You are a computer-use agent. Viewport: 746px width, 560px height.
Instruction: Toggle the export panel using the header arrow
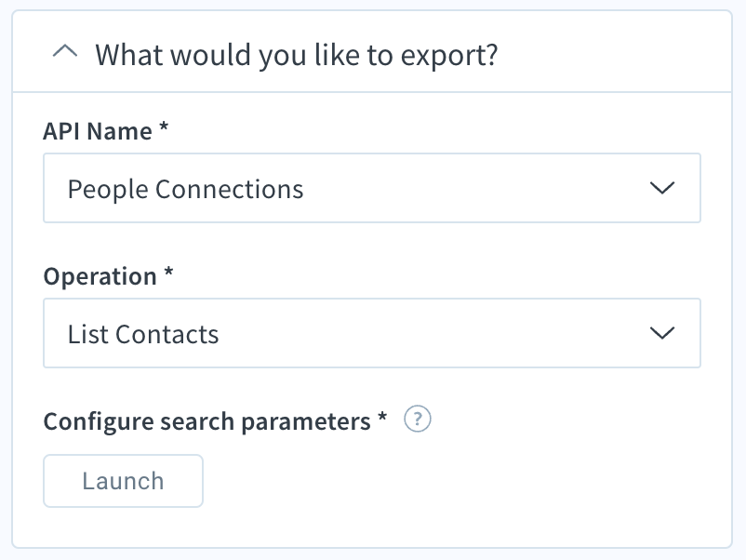tap(65, 51)
